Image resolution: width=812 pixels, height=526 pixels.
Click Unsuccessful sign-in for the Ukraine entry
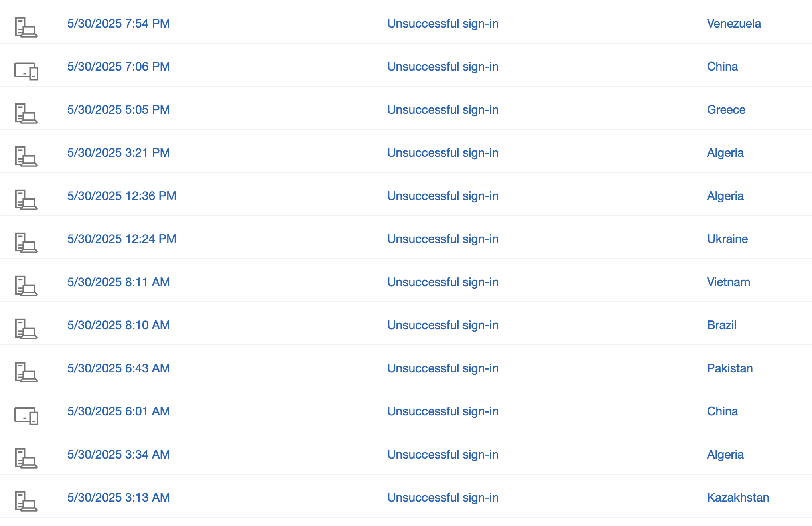click(443, 239)
